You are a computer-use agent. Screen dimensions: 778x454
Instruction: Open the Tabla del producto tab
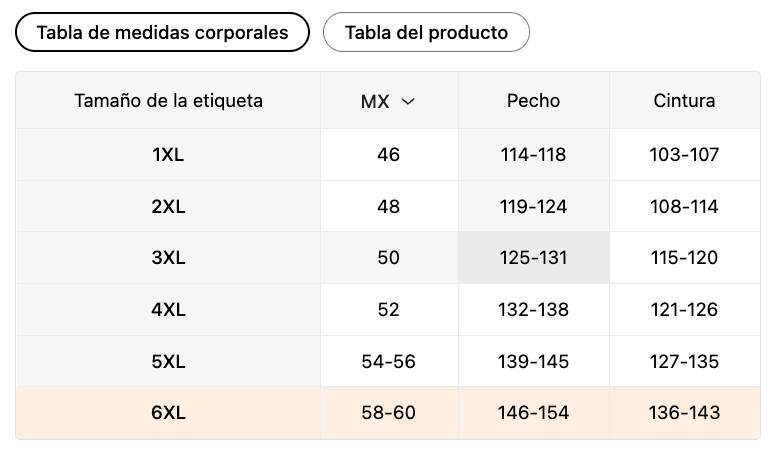[426, 32]
